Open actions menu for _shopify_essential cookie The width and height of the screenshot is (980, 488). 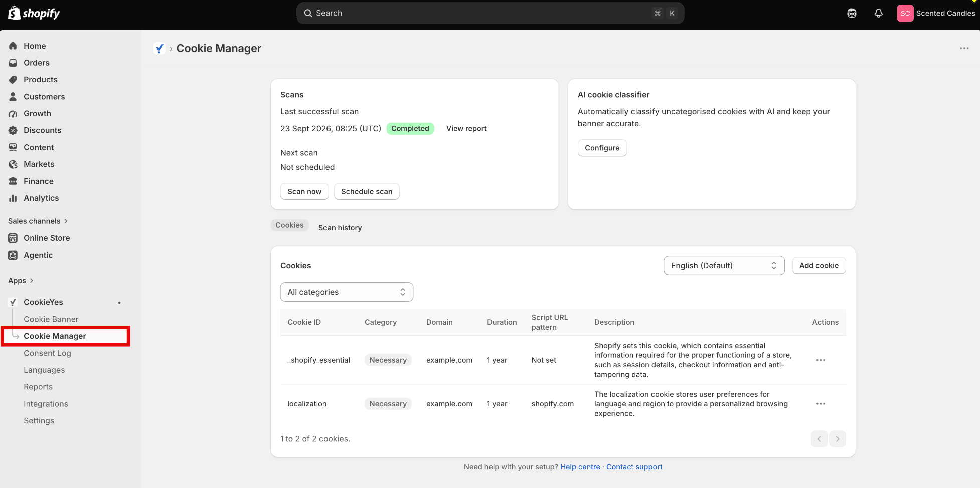[x=821, y=360]
